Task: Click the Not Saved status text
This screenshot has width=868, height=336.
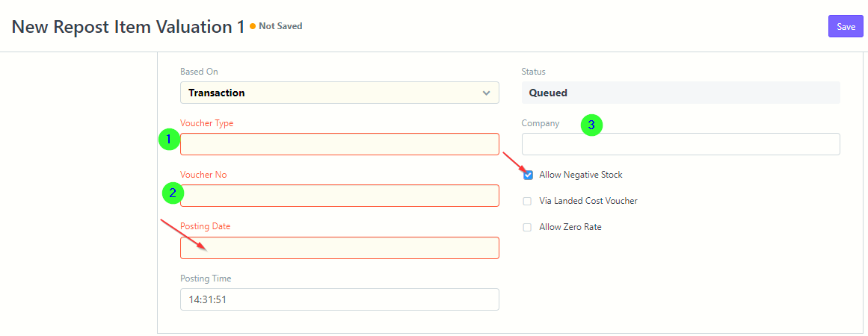Action: tap(280, 26)
